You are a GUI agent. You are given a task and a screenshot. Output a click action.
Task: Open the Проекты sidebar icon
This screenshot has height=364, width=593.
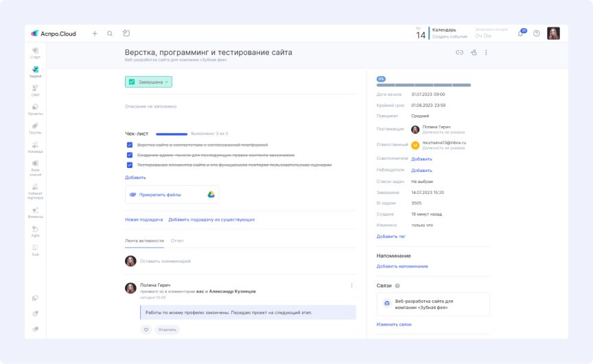pyautogui.click(x=35, y=110)
